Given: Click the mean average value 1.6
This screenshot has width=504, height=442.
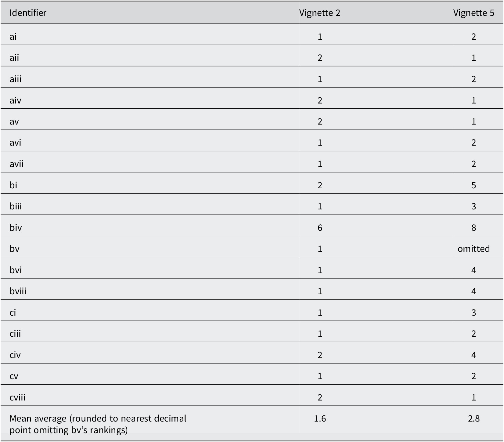Looking at the screenshot, I should tap(320, 418).
